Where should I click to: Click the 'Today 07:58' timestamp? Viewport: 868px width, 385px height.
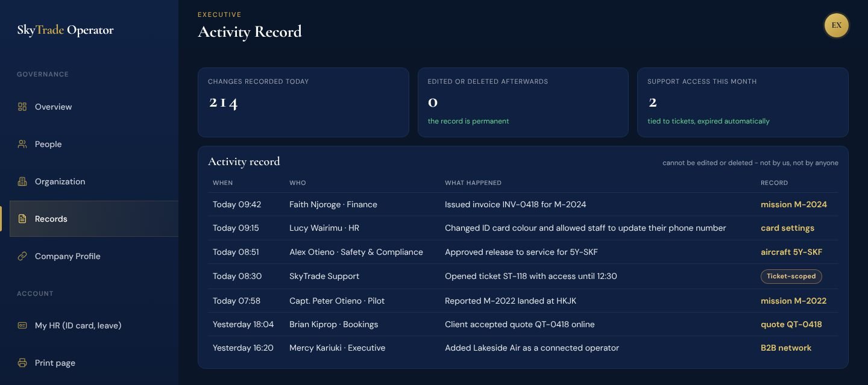[x=236, y=301]
